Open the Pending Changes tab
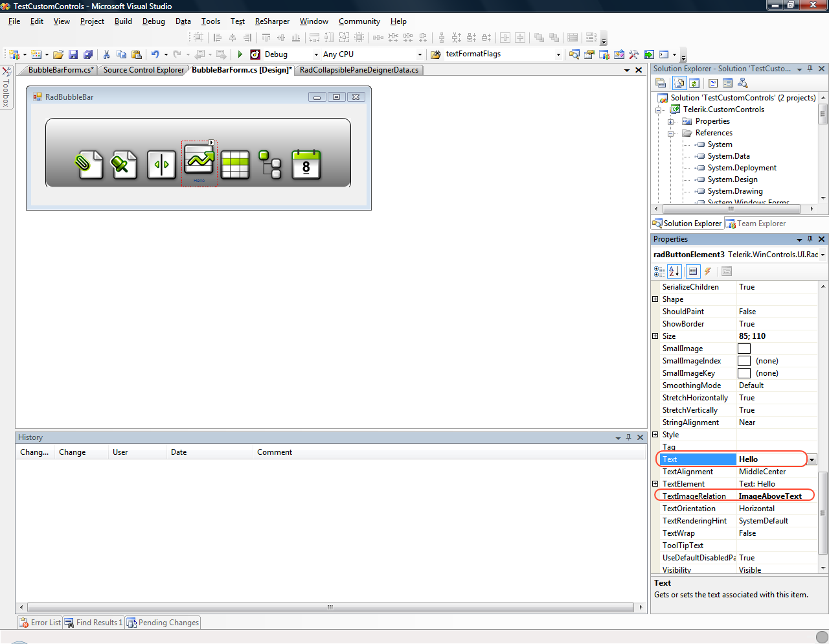 pyautogui.click(x=163, y=623)
